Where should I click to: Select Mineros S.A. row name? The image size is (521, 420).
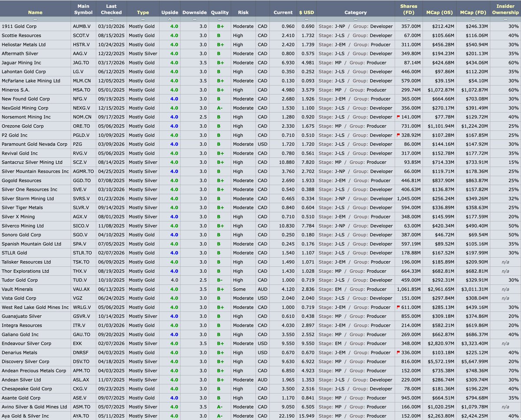16,90
